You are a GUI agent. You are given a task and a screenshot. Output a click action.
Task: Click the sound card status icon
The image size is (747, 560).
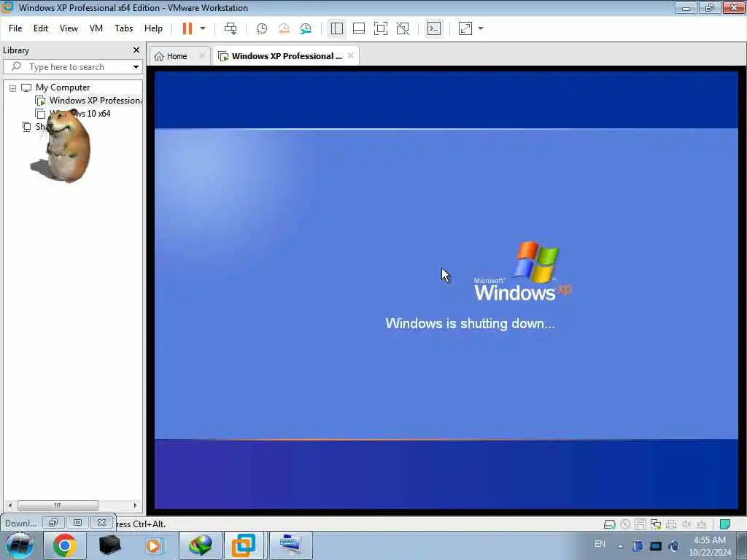coord(686,525)
